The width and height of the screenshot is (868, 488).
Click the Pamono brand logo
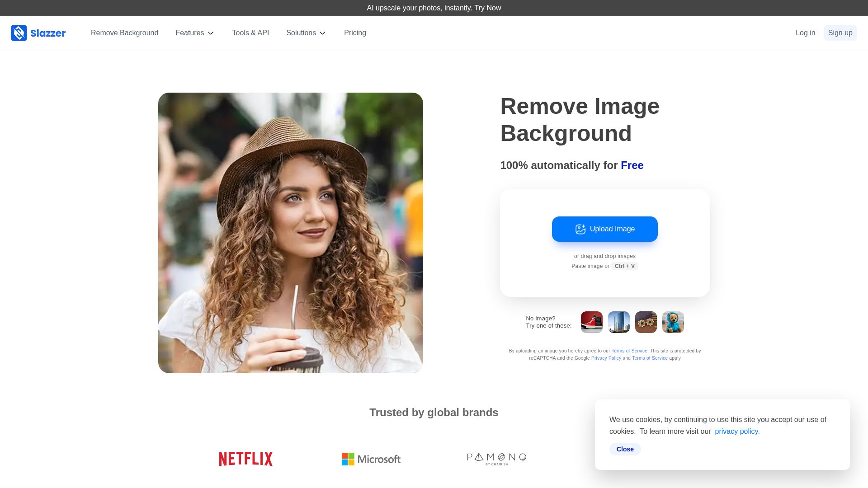tap(496, 459)
